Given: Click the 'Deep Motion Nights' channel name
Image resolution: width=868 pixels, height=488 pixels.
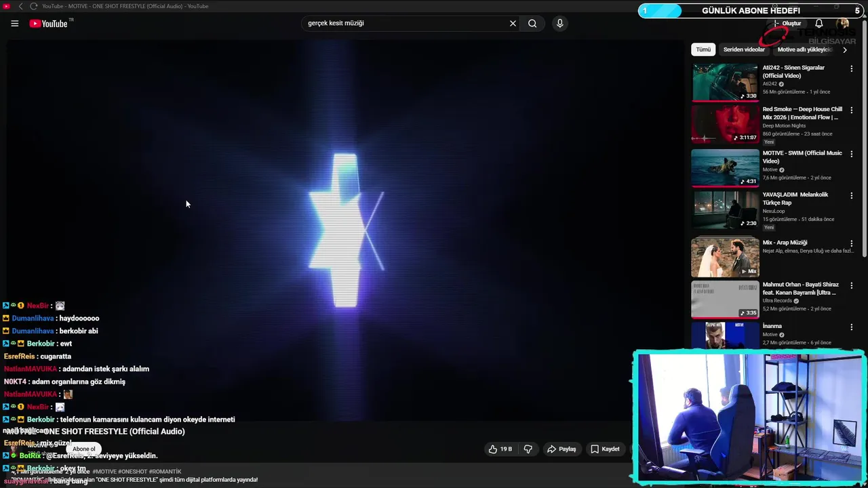Looking at the screenshot, I should pyautogui.click(x=784, y=125).
